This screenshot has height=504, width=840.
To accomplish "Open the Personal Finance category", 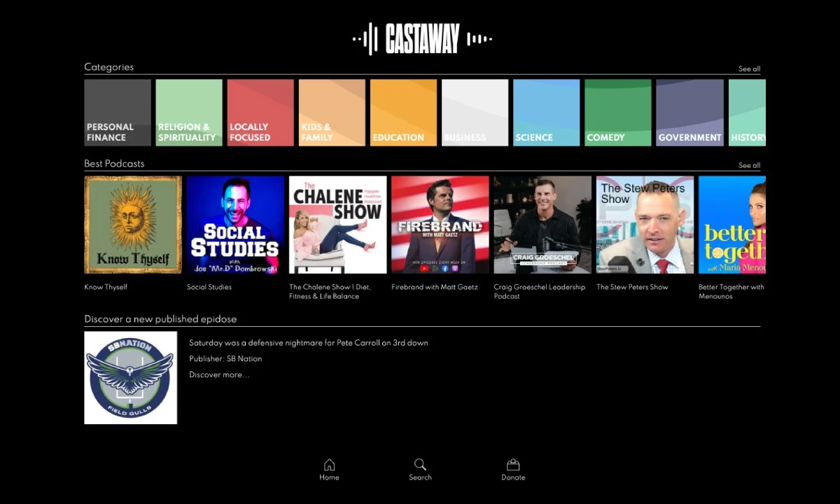I will coord(118,113).
